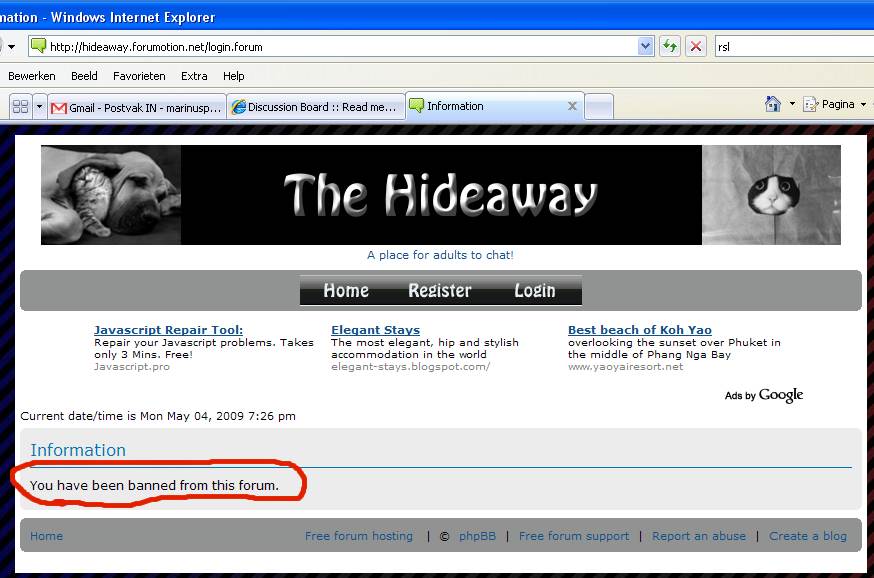Viewport: 874px width, 578px height.
Task: Open the Quick Tabs grid icon
Action: coord(20,106)
